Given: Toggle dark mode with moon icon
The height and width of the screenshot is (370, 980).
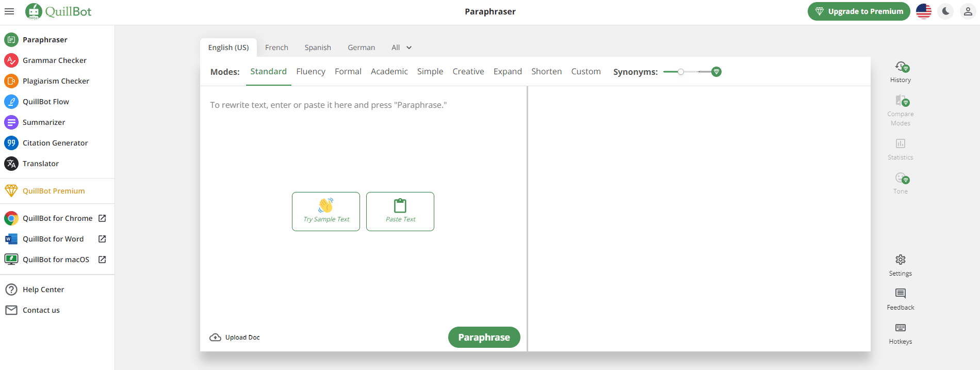Looking at the screenshot, I should [x=945, y=11].
